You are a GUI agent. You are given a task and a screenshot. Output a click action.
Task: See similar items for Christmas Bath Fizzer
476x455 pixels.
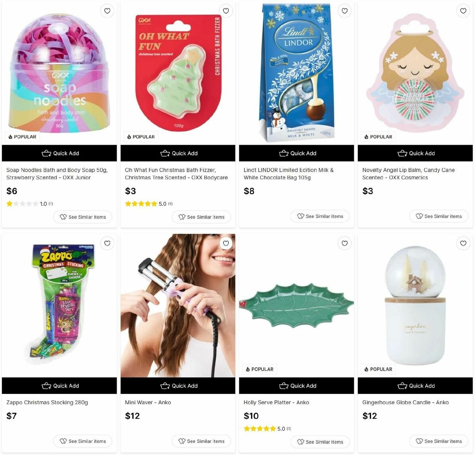[x=202, y=217]
